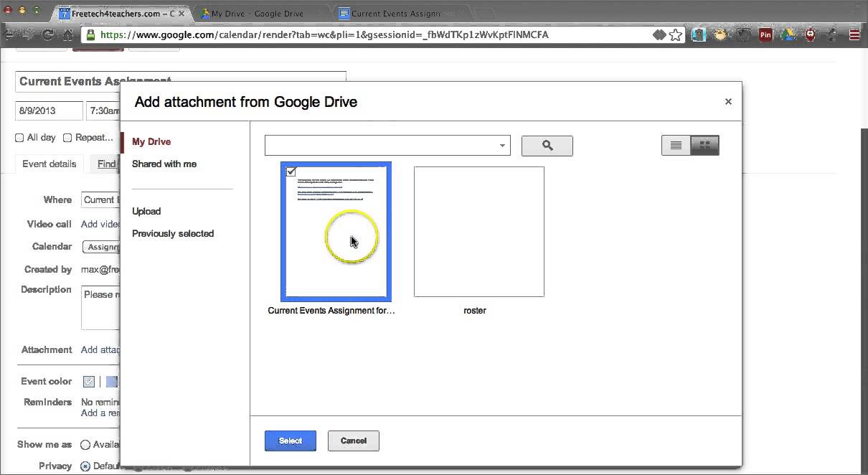Screen dimensions: 868x475
Task: Select My Drive in dialog sidebar
Action: 151,142
